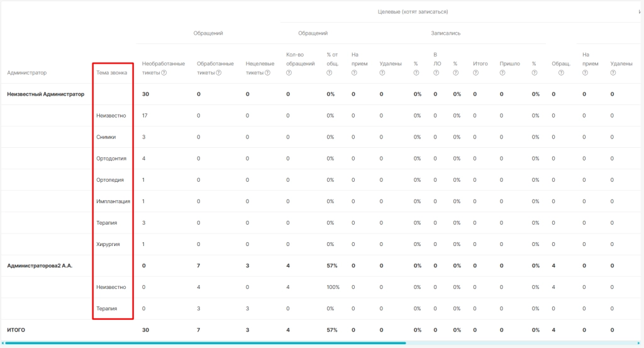Select the Администратор column header
This screenshot has height=348, width=644.
coord(26,73)
